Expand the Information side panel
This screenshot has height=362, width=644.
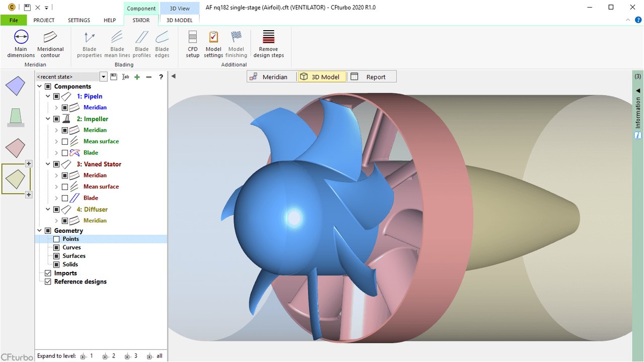coord(638,90)
